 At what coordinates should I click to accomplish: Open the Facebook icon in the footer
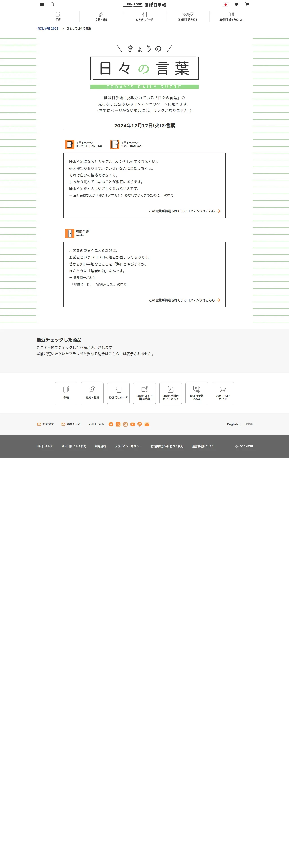(x=111, y=424)
